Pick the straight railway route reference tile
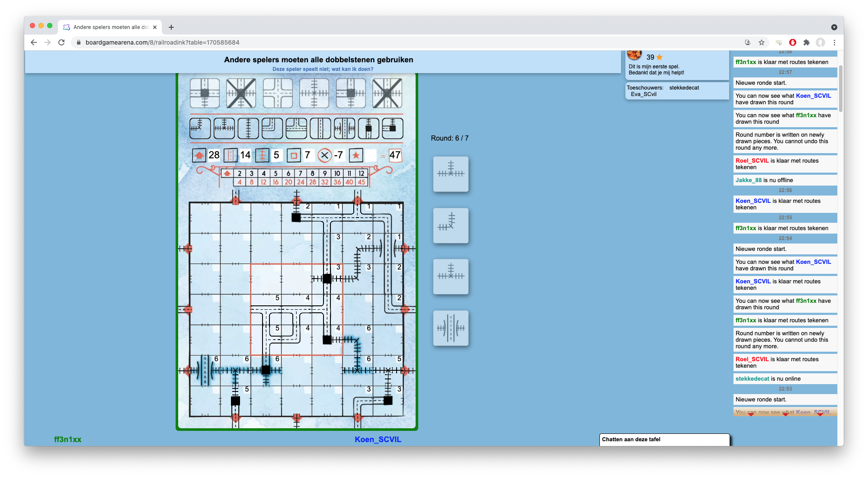This screenshot has height=478, width=868. [x=248, y=128]
